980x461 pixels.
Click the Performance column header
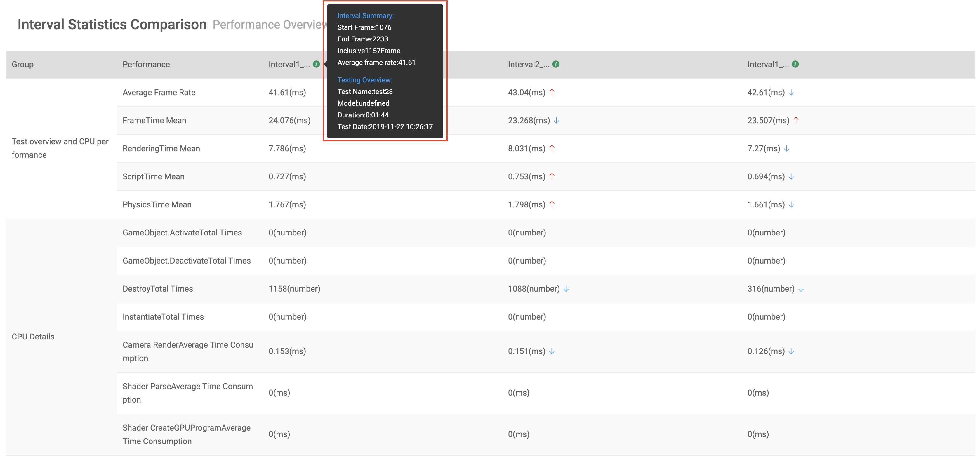click(x=146, y=64)
